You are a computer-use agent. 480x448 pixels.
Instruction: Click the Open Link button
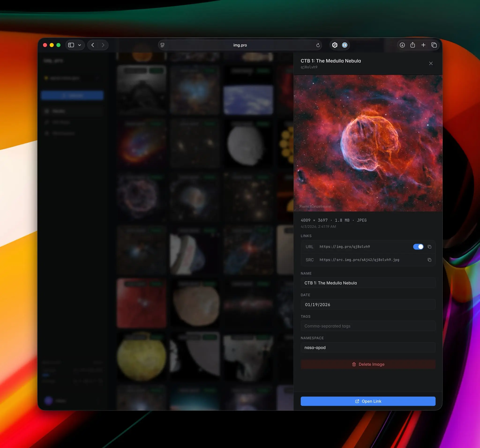368,401
